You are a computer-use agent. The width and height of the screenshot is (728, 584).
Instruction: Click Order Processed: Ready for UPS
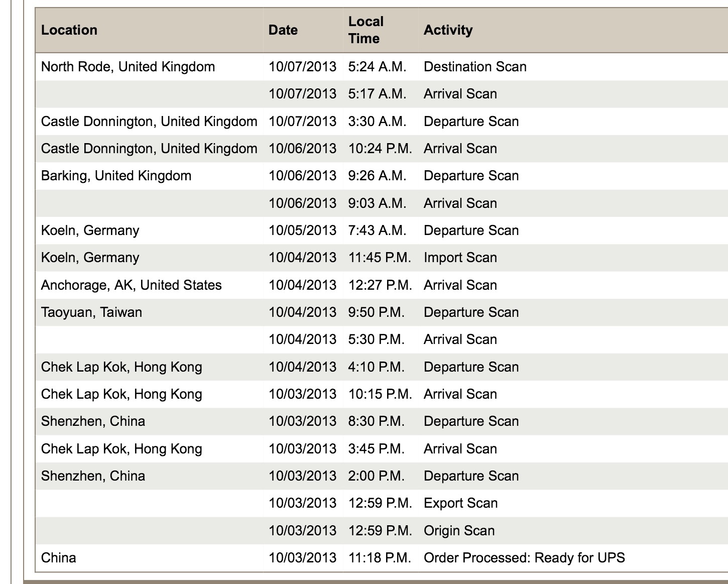click(524, 558)
